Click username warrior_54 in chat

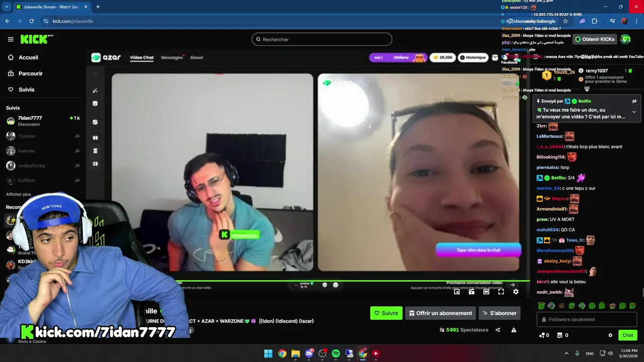[x=548, y=188]
